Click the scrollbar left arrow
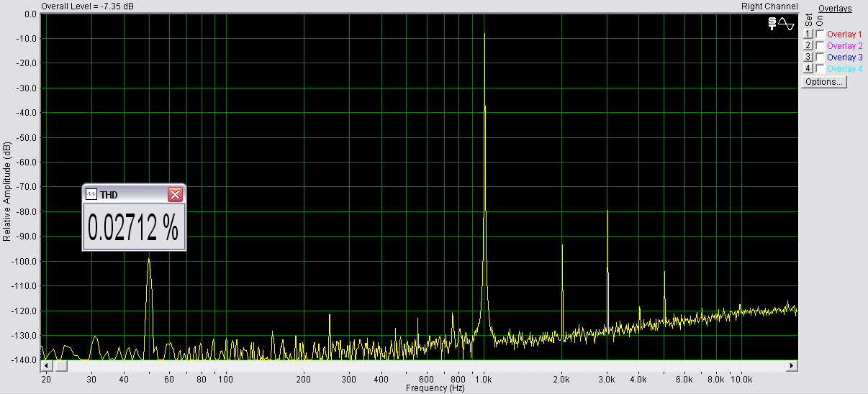Viewport: 868px width, 394px height. [x=45, y=366]
